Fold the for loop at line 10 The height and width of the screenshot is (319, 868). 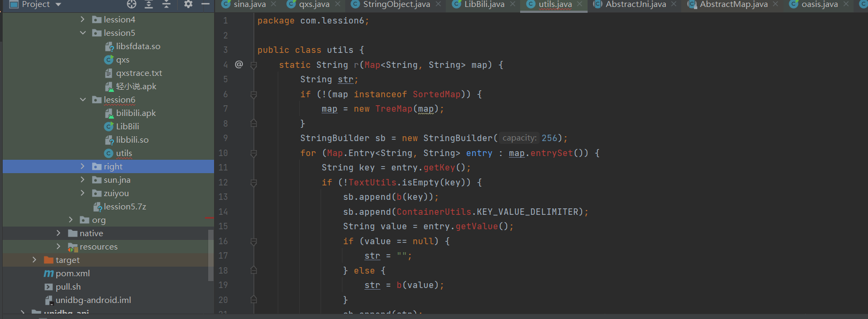[x=254, y=153]
